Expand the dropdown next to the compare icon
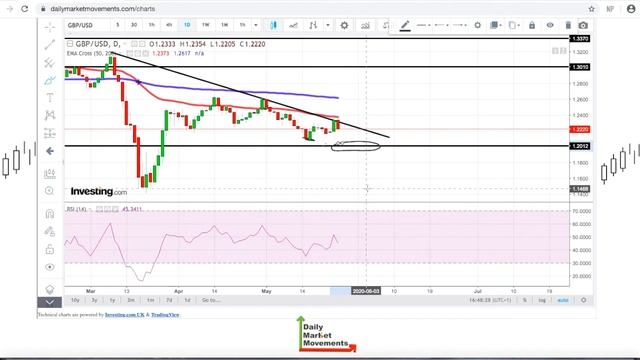This screenshot has width=640, height=360. [328, 25]
